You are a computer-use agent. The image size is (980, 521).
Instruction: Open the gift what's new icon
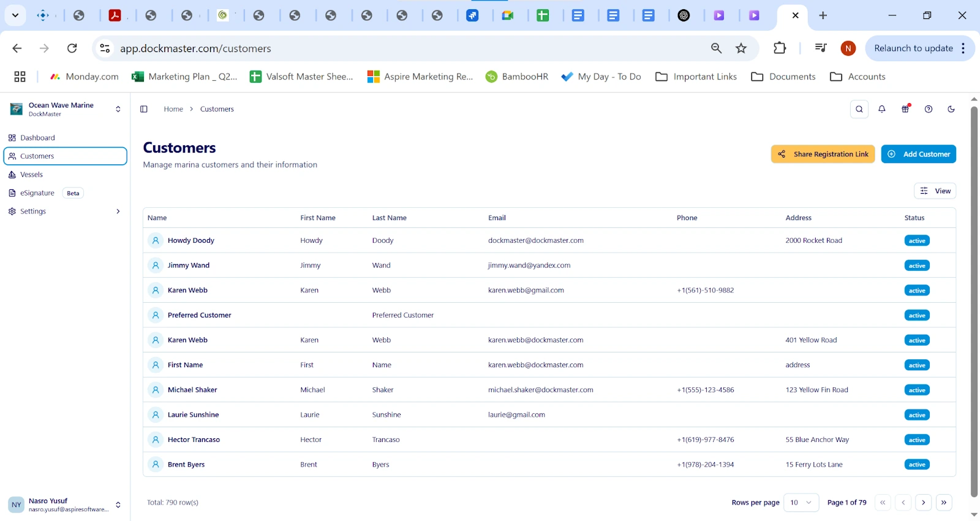pos(905,109)
